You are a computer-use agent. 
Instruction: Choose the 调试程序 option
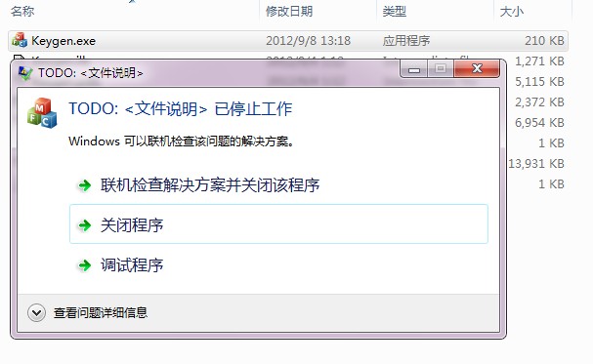pyautogui.click(x=132, y=265)
